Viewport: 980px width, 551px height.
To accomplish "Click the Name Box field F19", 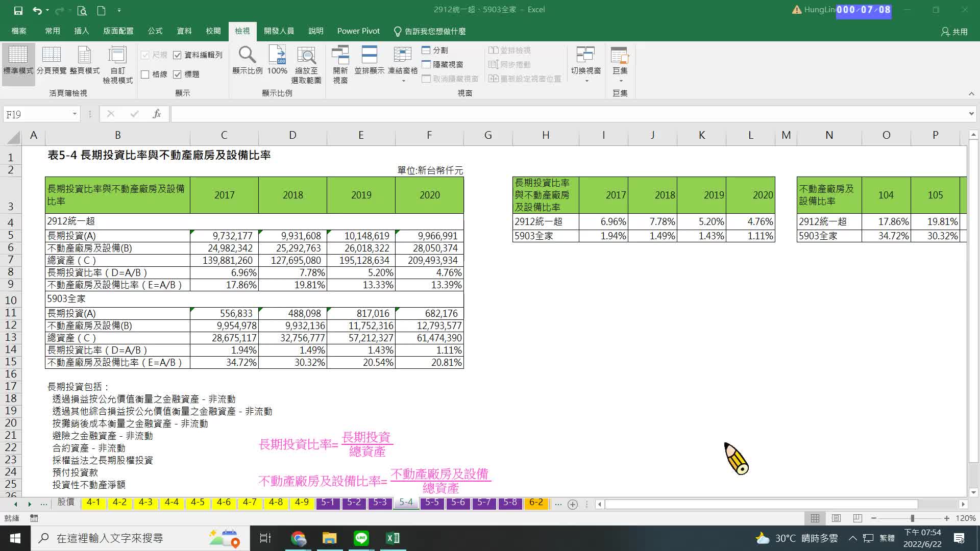I will click(x=37, y=114).
